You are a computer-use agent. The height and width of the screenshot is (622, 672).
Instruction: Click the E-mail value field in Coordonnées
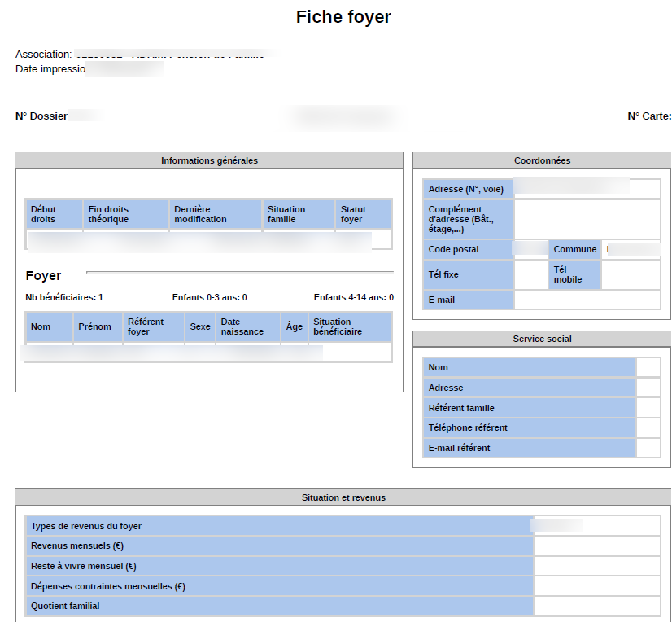(587, 300)
